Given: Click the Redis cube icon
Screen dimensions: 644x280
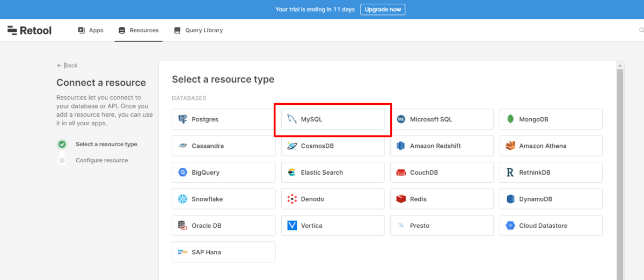Looking at the screenshot, I should 401,199.
